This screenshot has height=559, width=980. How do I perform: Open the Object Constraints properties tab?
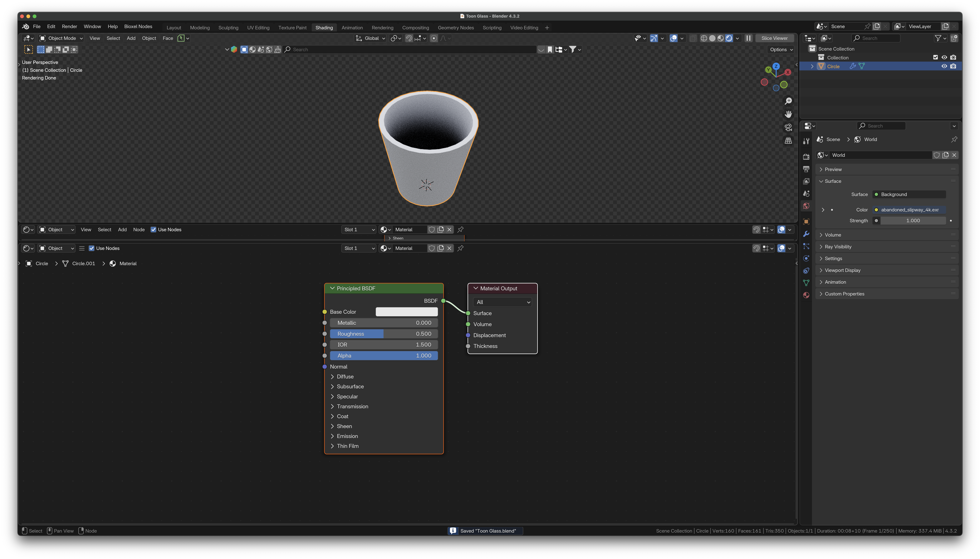[806, 271]
